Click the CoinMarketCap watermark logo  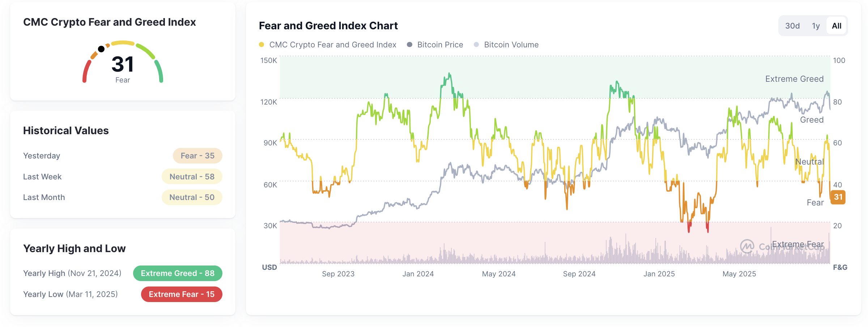point(747,247)
